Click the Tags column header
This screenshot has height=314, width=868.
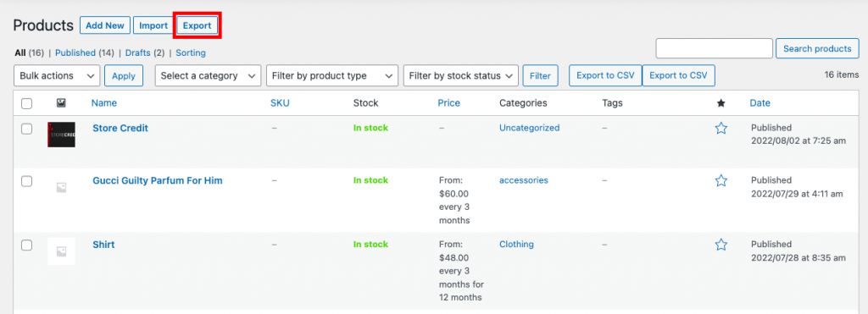click(x=612, y=102)
